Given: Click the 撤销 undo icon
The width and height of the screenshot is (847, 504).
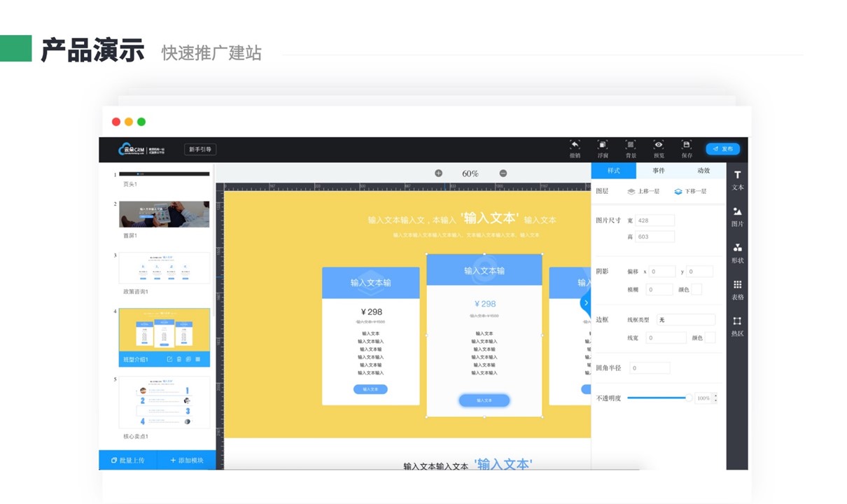Looking at the screenshot, I should (x=575, y=145).
